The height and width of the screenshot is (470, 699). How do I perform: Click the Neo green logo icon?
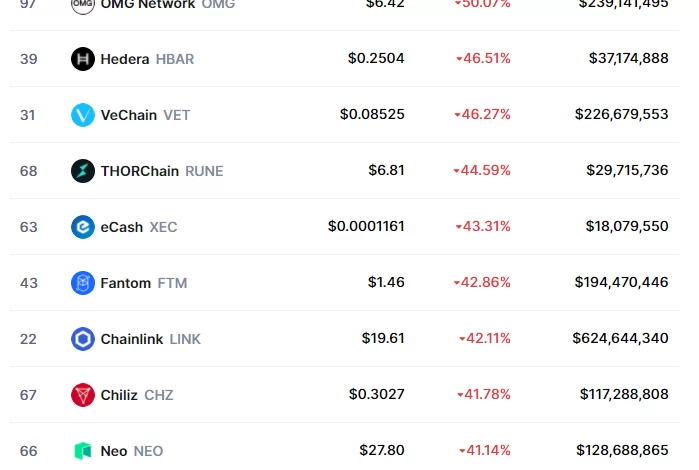pos(83,451)
